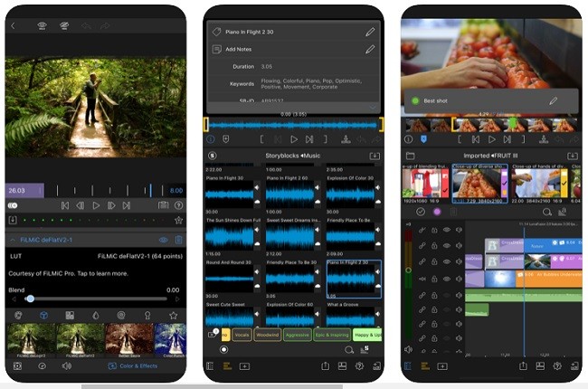Nudge the Blend value down with left arrow
Viewport: 588px width, 389px height.
coord(14,299)
